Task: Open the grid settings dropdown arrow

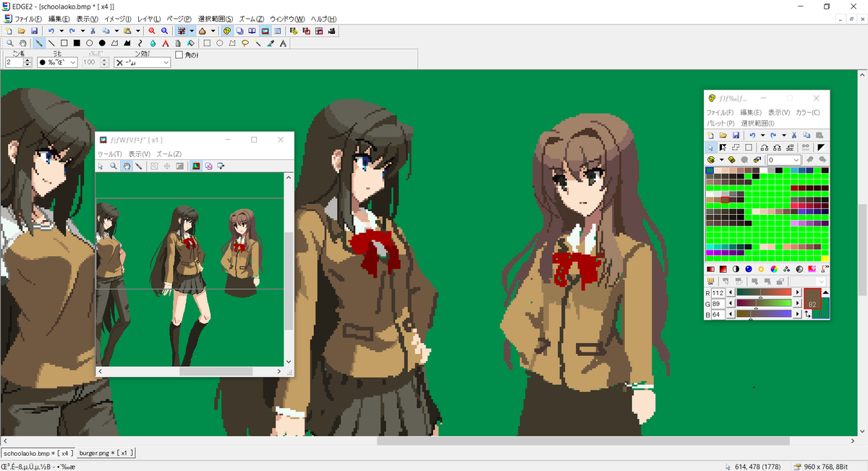Action: pos(192,31)
